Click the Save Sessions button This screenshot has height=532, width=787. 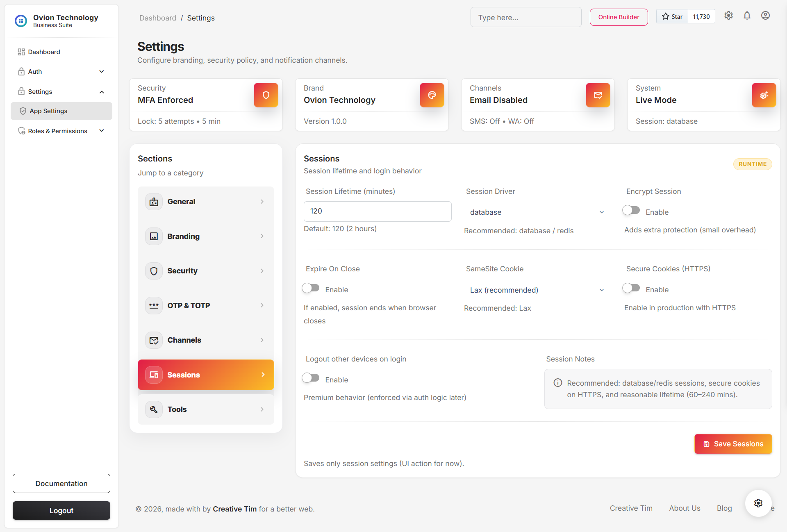[x=733, y=444]
